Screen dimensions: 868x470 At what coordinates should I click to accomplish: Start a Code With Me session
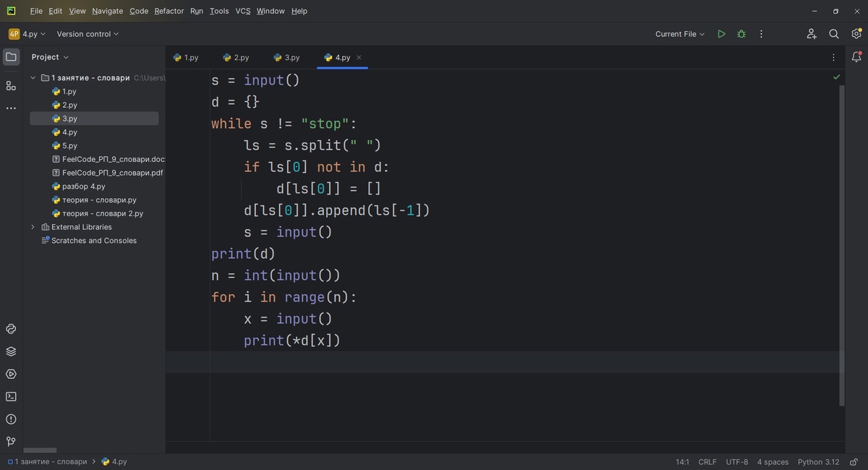tap(812, 33)
